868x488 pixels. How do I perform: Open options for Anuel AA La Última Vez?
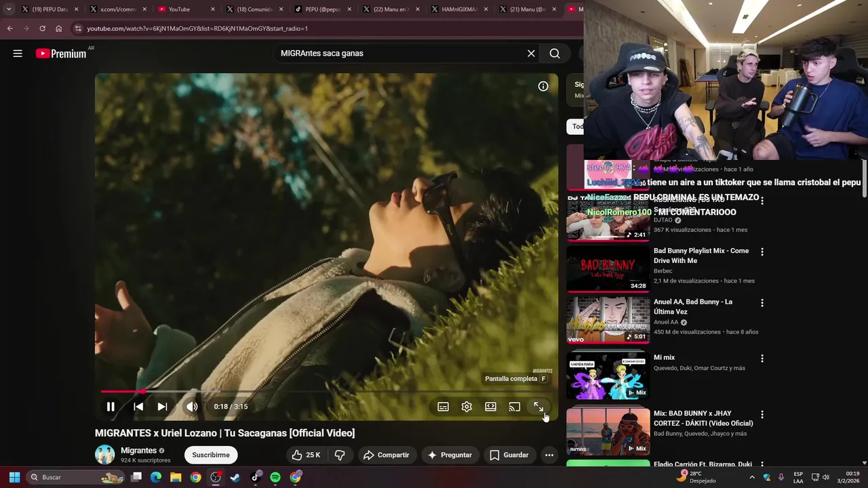point(762,303)
